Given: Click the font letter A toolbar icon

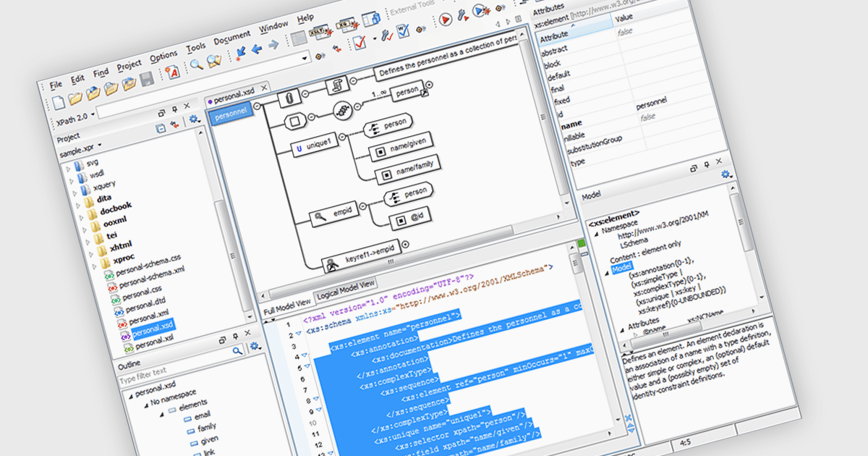Looking at the screenshot, I should pos(173,72).
